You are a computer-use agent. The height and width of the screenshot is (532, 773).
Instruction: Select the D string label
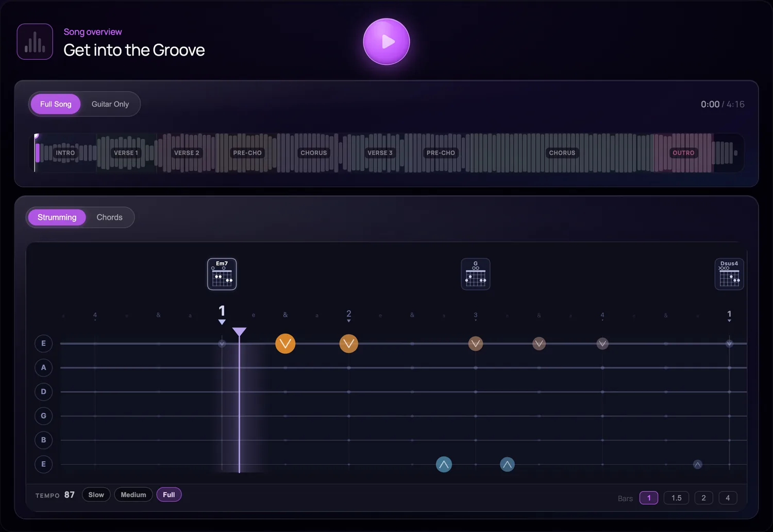tap(43, 392)
